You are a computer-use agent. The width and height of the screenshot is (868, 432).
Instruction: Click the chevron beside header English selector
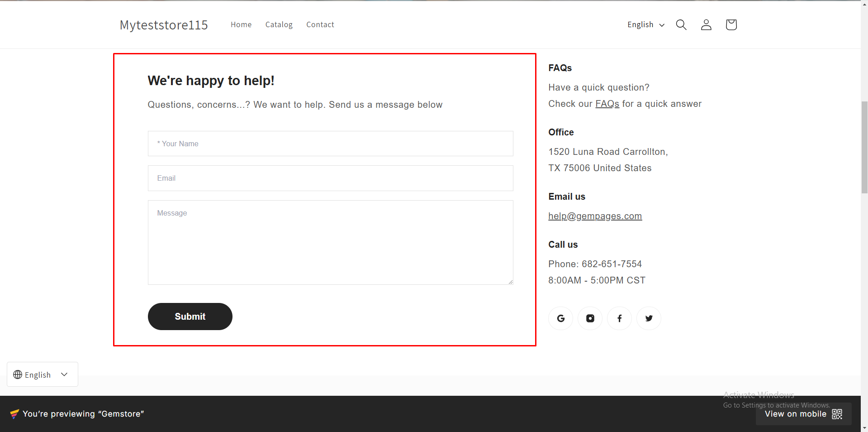662,25
